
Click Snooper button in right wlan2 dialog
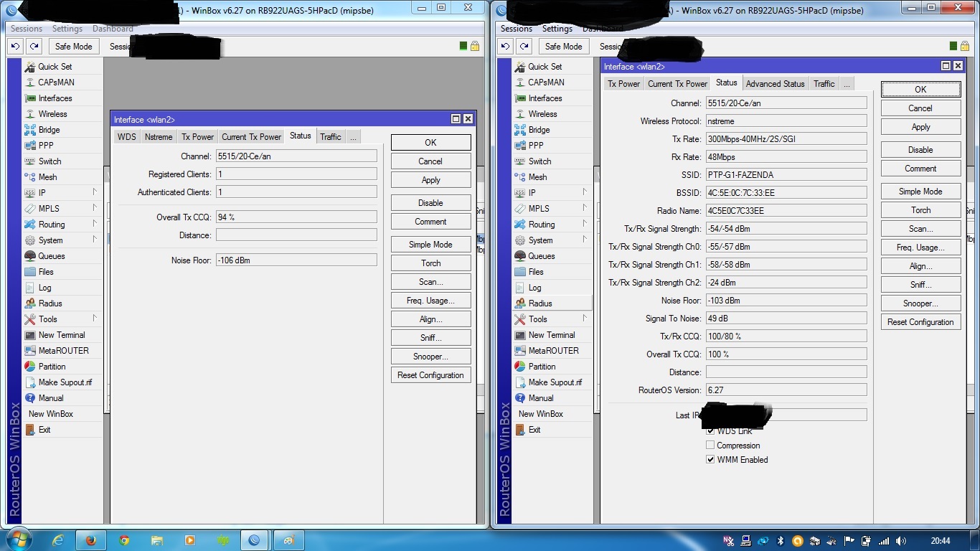pyautogui.click(x=920, y=303)
